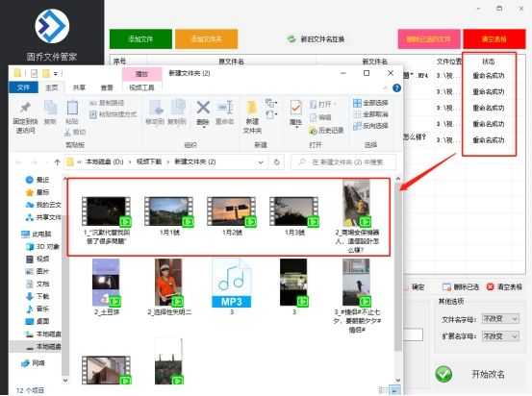Click the 剪切 scissors icon
The width and height of the screenshot is (532, 396).
[x=75, y=132]
